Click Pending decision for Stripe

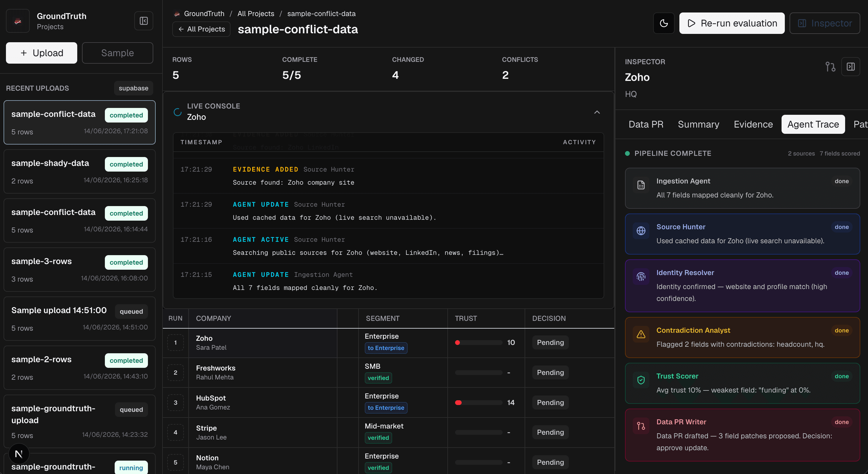(550, 432)
